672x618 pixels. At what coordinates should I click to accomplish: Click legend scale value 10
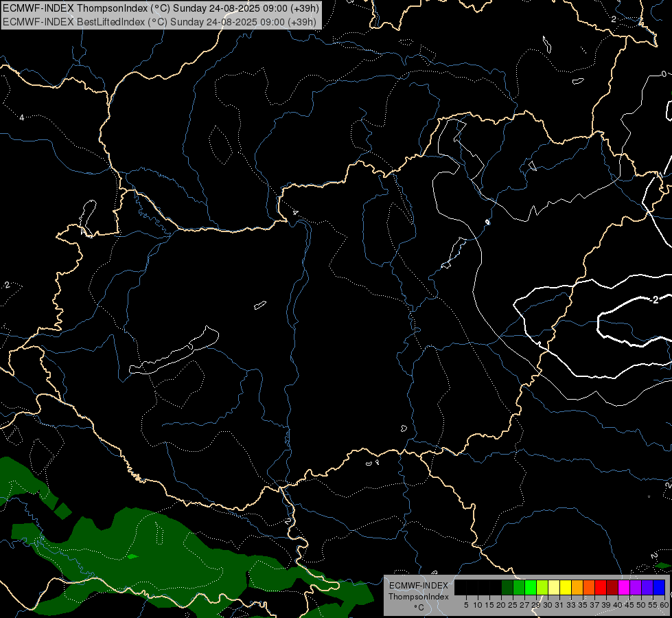478,605
